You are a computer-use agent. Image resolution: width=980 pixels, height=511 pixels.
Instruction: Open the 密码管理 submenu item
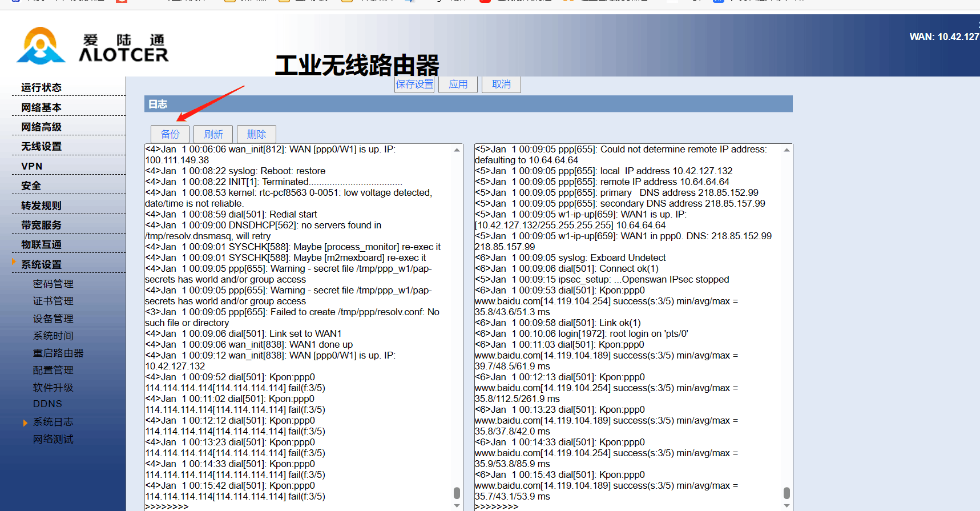click(x=53, y=284)
